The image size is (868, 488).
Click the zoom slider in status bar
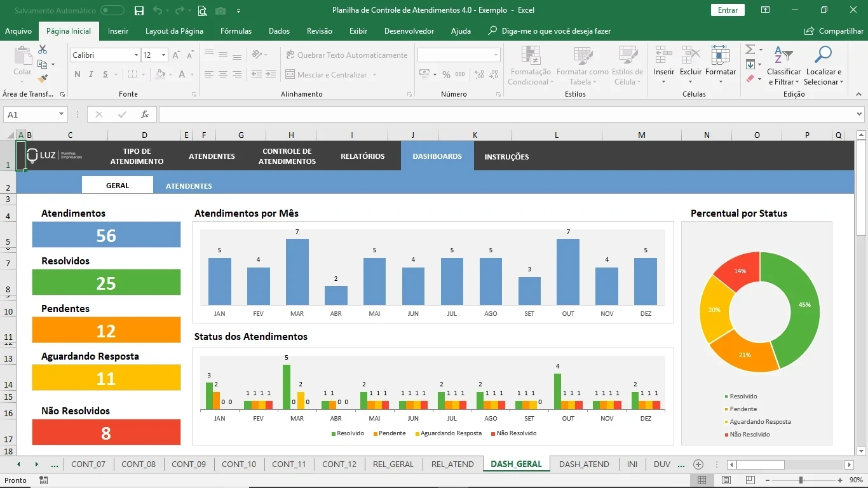point(801,480)
